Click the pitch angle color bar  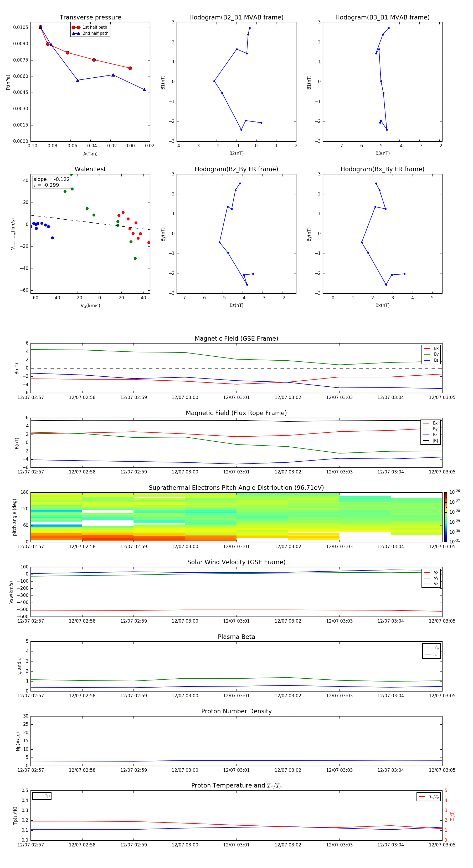click(446, 517)
